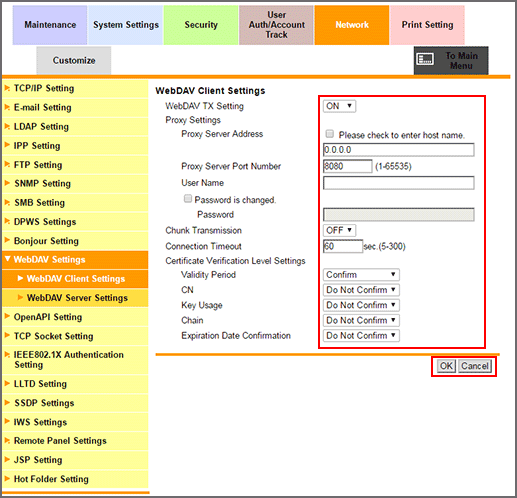Click the arrow icon next to LDAP Setting

tap(7, 126)
